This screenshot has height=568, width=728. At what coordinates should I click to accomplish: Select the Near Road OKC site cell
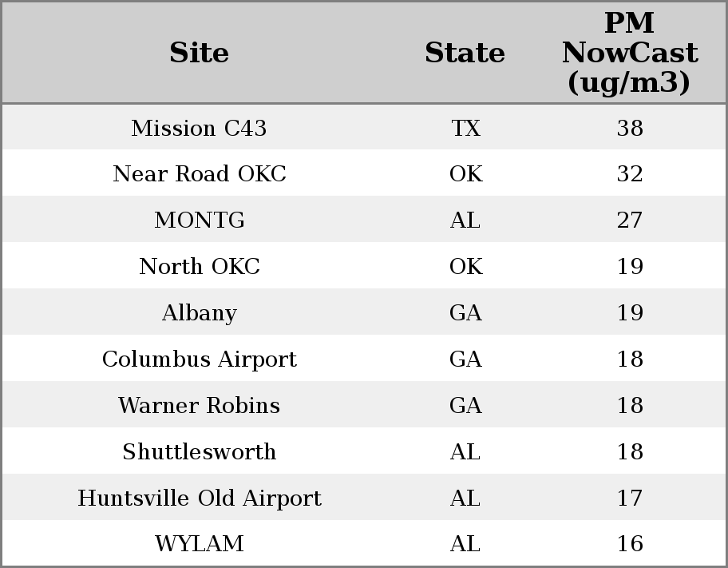199,174
